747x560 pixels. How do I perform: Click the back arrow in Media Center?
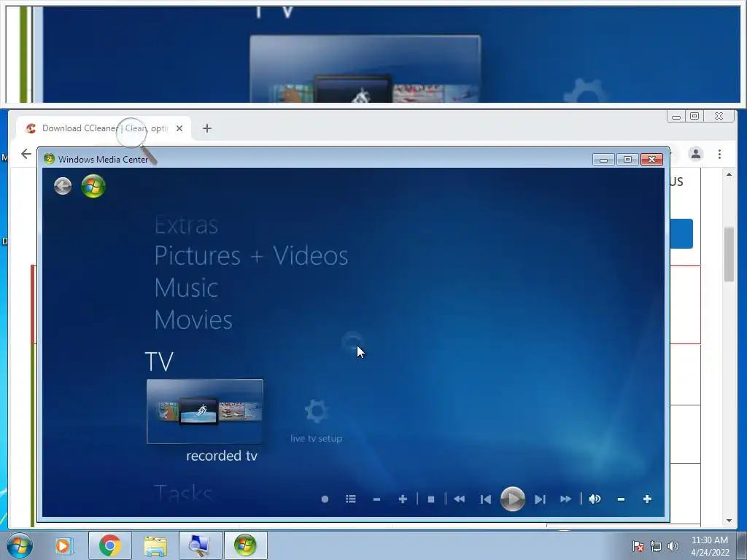[x=63, y=186]
